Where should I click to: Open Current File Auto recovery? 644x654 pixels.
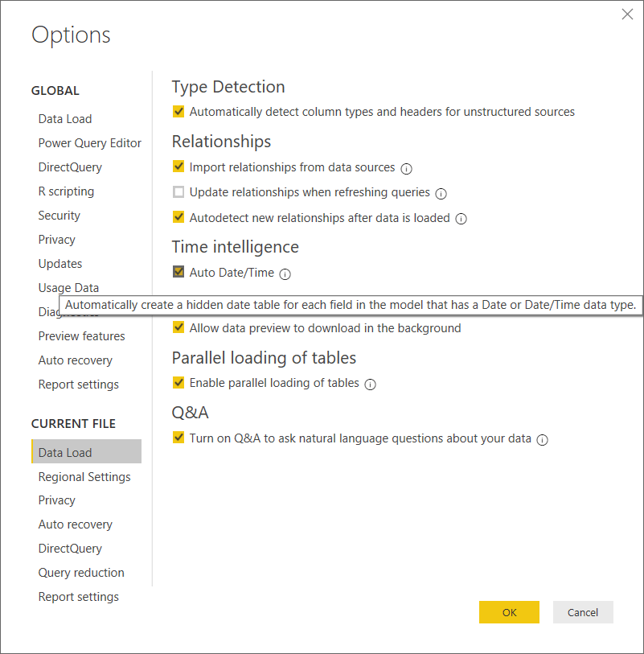coord(76,524)
